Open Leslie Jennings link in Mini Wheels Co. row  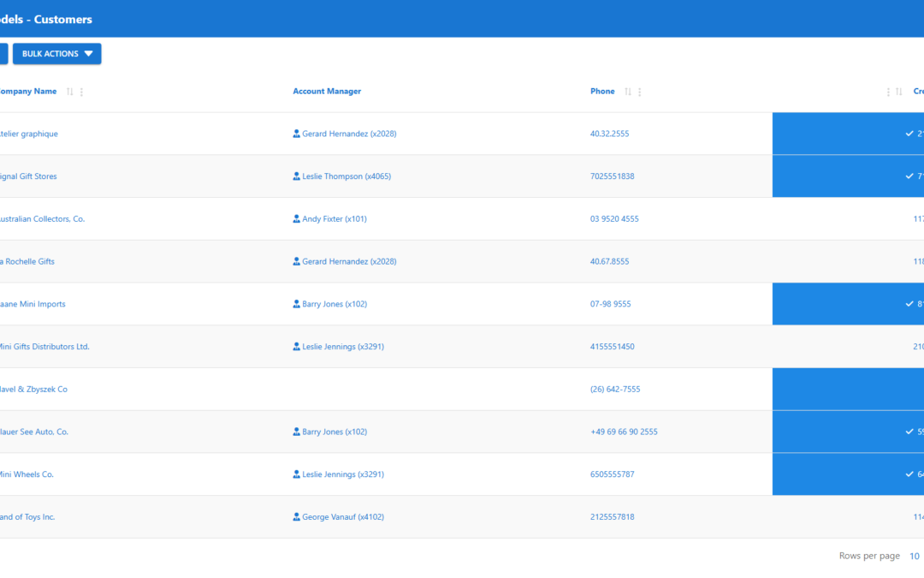(343, 474)
